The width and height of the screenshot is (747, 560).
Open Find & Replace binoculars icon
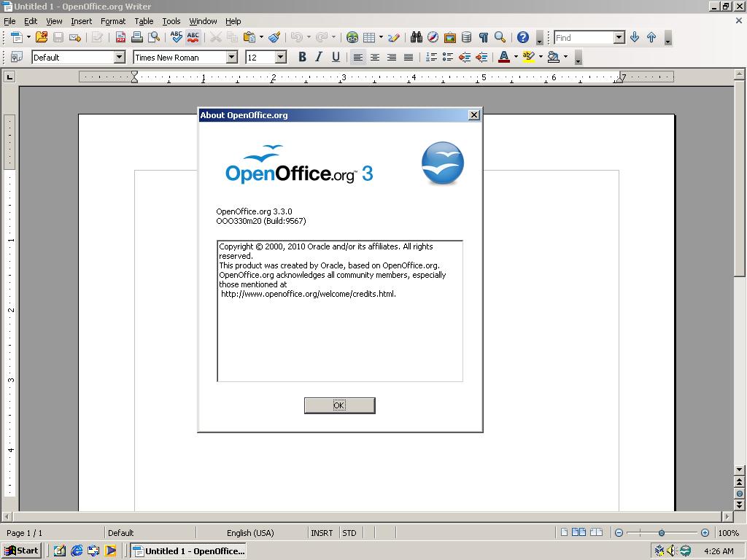(x=417, y=37)
